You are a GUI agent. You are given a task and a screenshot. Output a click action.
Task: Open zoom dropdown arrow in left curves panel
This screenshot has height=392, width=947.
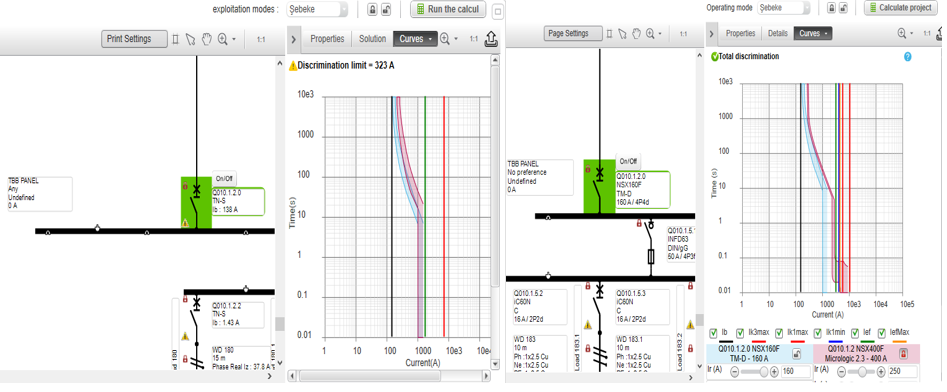(456, 39)
